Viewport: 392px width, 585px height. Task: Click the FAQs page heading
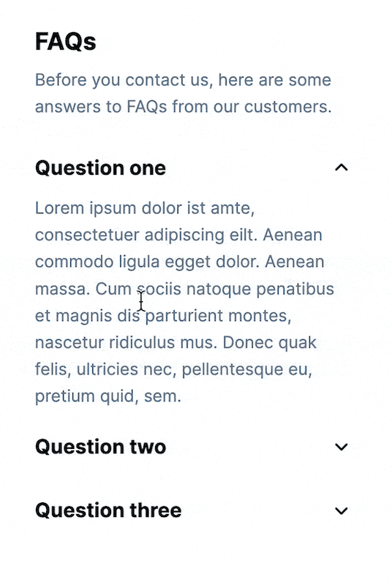coord(66,42)
